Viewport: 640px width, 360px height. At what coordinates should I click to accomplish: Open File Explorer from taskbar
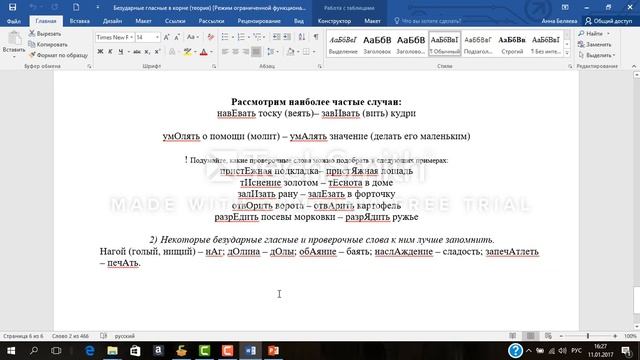click(112, 351)
